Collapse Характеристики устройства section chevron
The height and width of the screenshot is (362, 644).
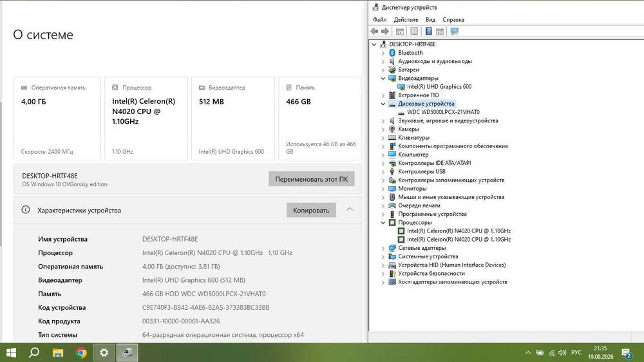350,209
